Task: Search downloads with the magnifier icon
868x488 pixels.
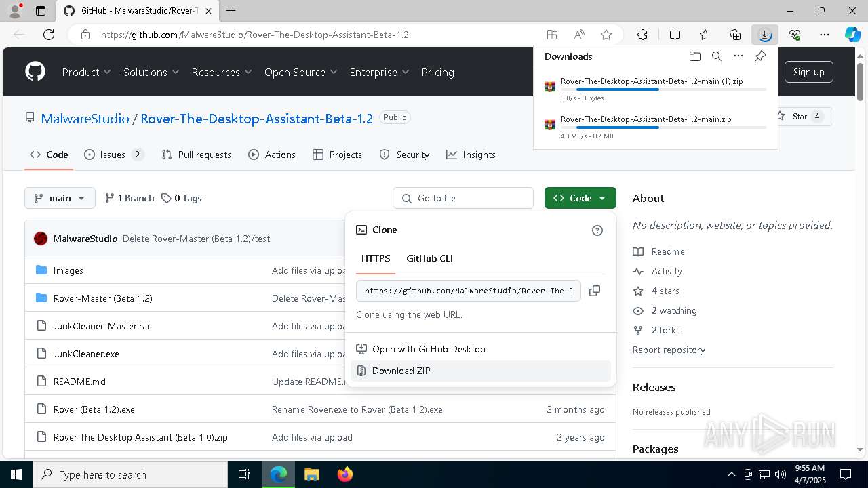Action: [x=716, y=56]
